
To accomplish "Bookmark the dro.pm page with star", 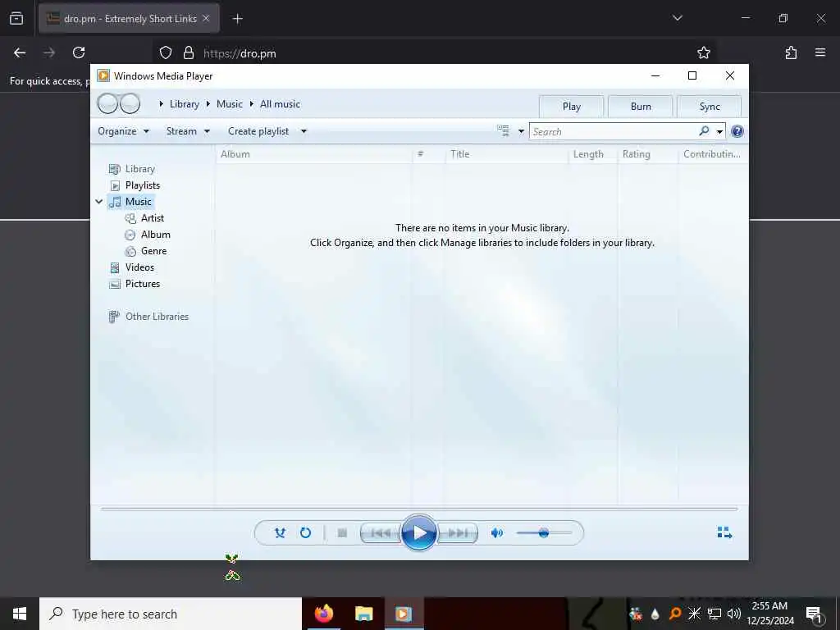I will point(703,52).
